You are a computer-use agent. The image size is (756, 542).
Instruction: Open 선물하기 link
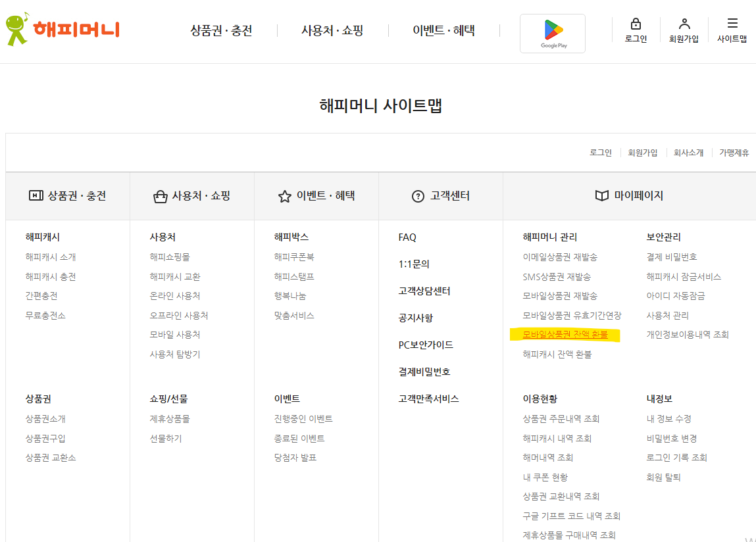click(x=166, y=438)
